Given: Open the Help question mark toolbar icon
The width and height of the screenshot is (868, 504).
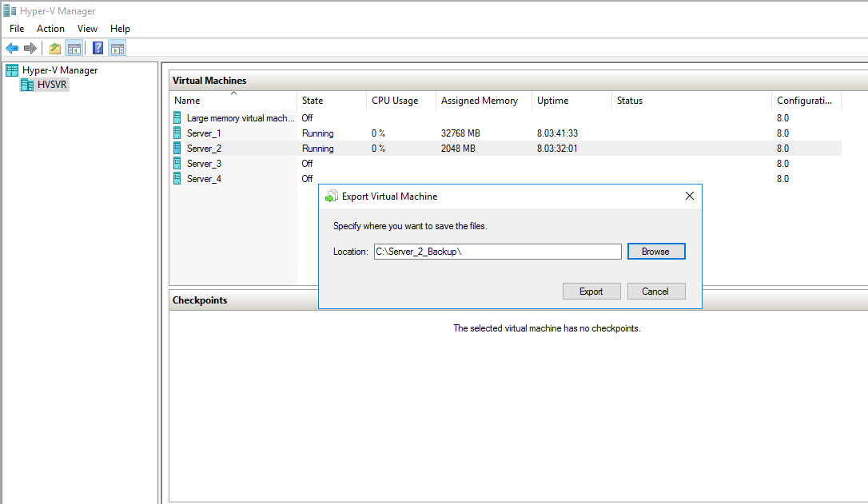Looking at the screenshot, I should click(x=98, y=49).
